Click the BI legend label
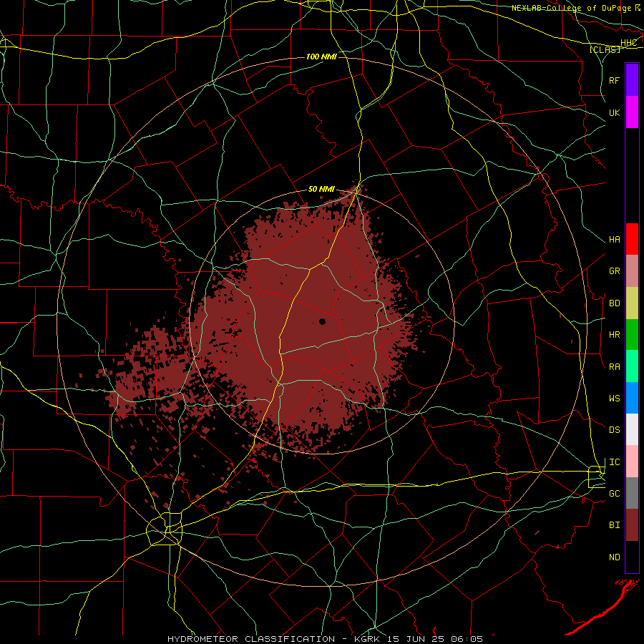This screenshot has height=644, width=644. pyautogui.click(x=615, y=525)
